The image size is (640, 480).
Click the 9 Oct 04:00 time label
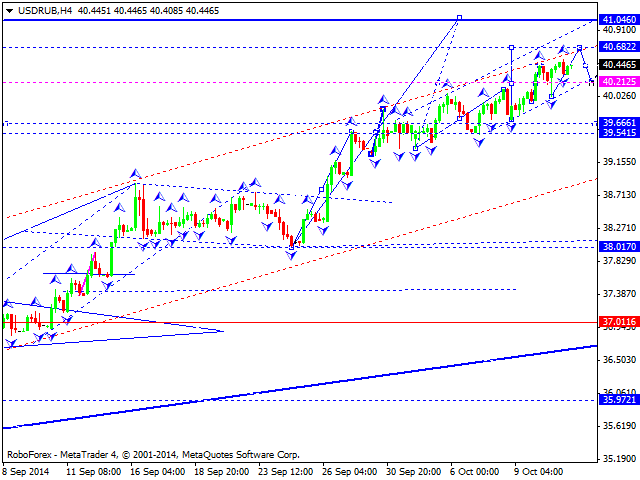click(x=540, y=471)
